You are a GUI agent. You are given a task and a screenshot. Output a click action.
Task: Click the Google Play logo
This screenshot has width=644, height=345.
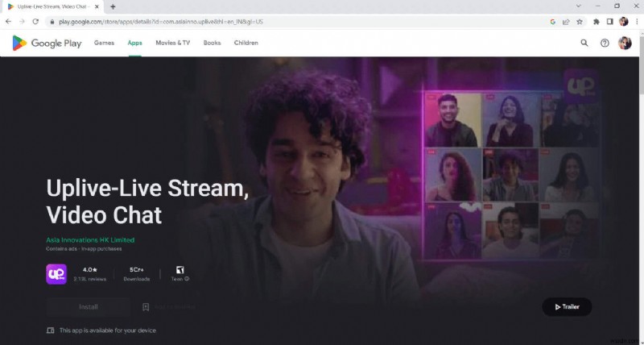click(47, 43)
